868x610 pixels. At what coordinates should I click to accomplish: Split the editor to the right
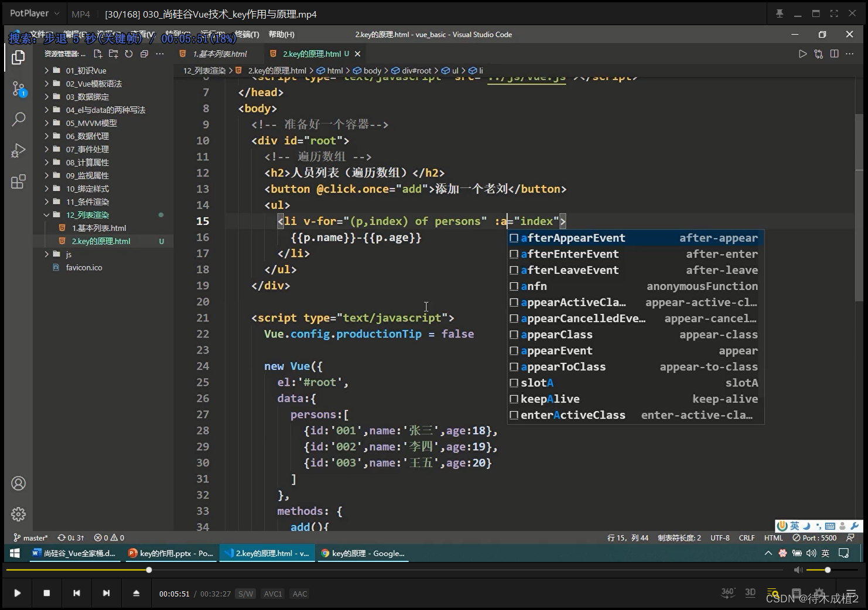(x=834, y=54)
